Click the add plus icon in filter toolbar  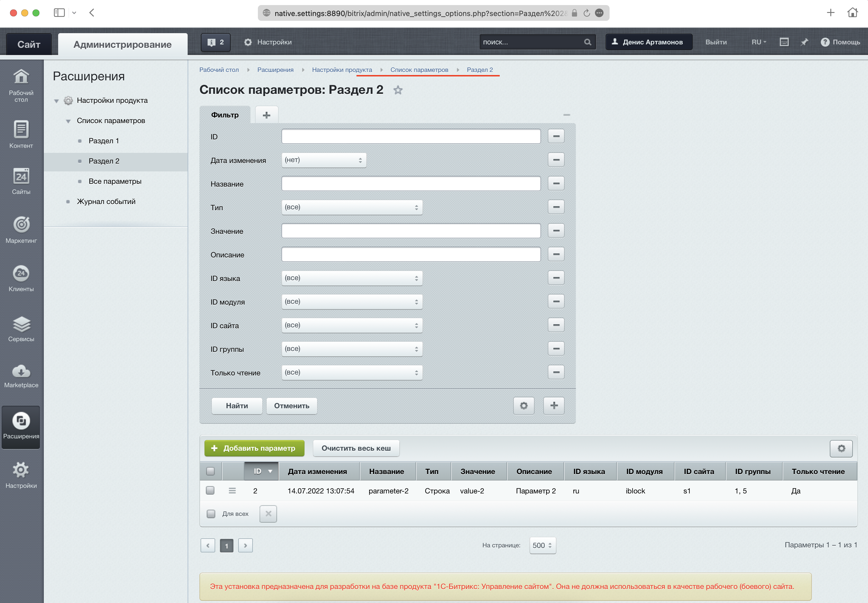click(x=267, y=115)
